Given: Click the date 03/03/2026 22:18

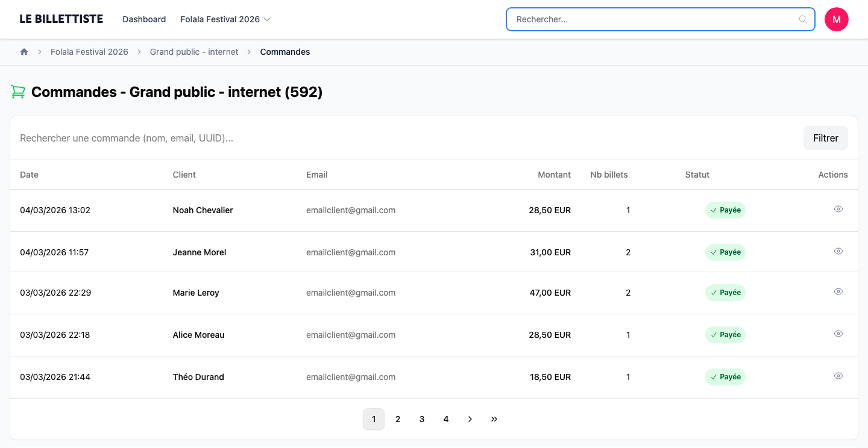Looking at the screenshot, I should 55,335.
